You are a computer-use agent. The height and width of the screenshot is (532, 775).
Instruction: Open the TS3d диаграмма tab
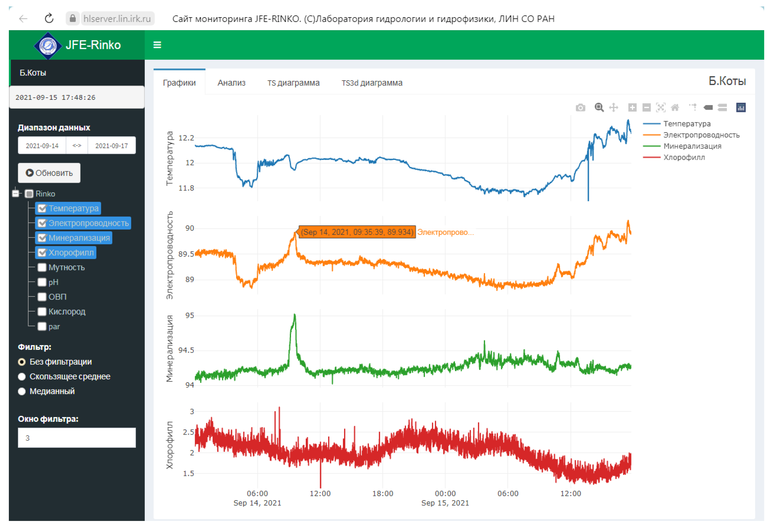pos(372,83)
